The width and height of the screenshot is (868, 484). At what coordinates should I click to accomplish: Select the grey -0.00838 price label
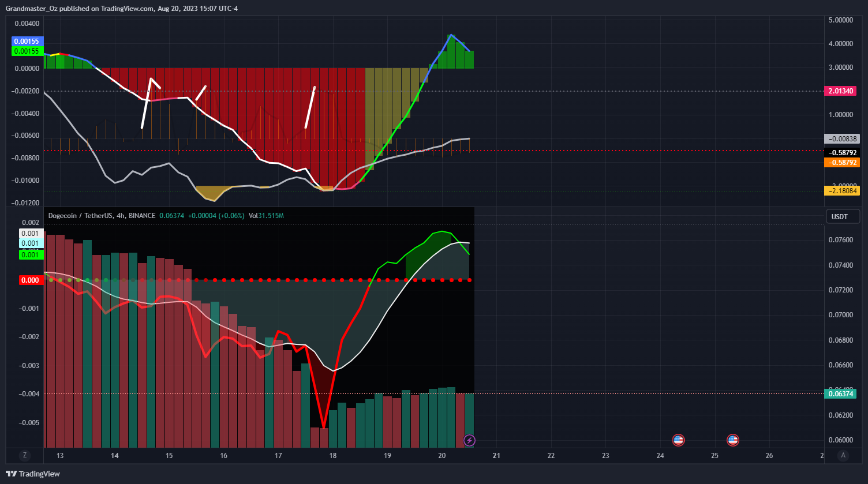pos(843,138)
